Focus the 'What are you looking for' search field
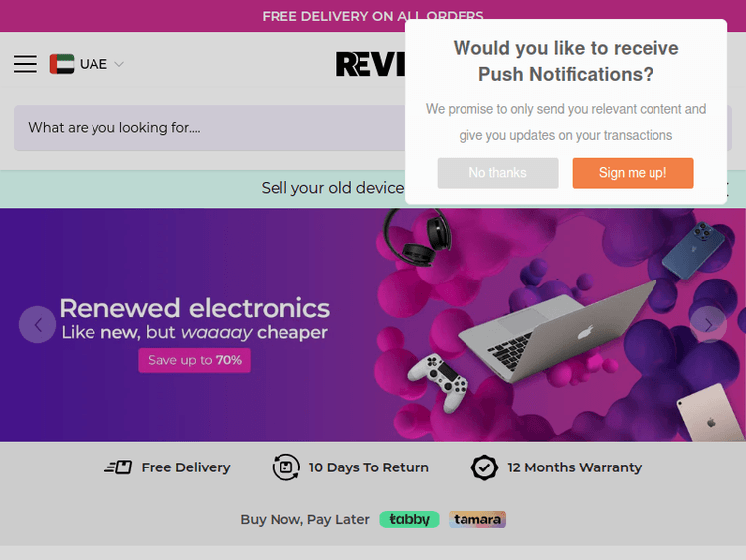 click(209, 128)
